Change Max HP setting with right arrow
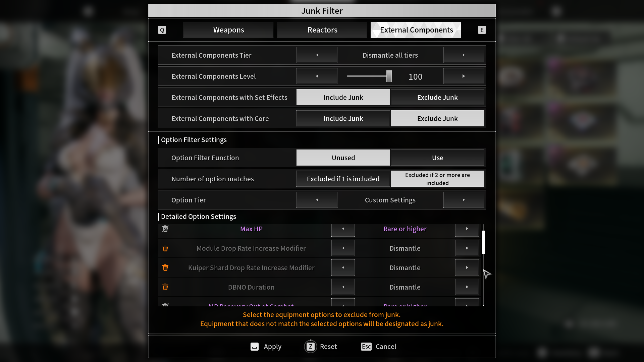This screenshot has width=644, height=362. pos(467,229)
